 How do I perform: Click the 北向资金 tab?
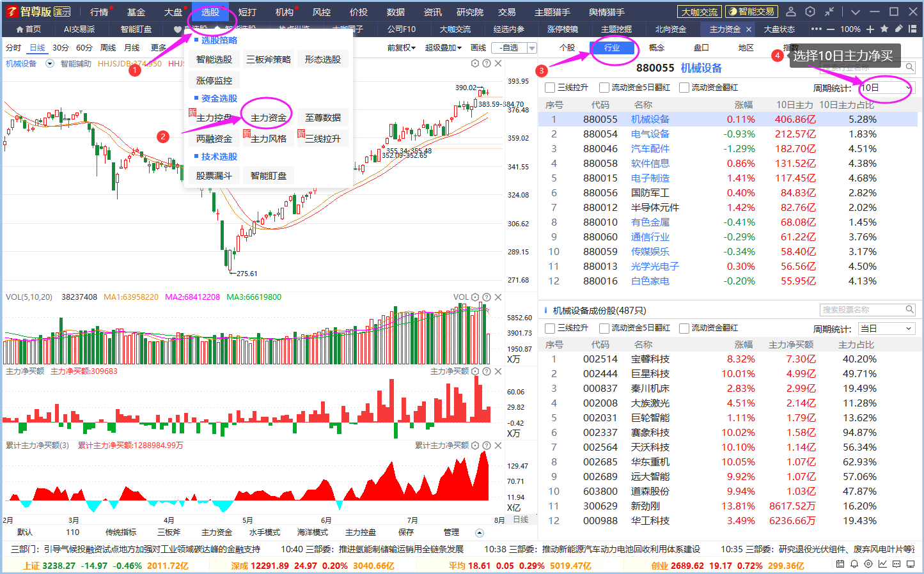[670, 29]
